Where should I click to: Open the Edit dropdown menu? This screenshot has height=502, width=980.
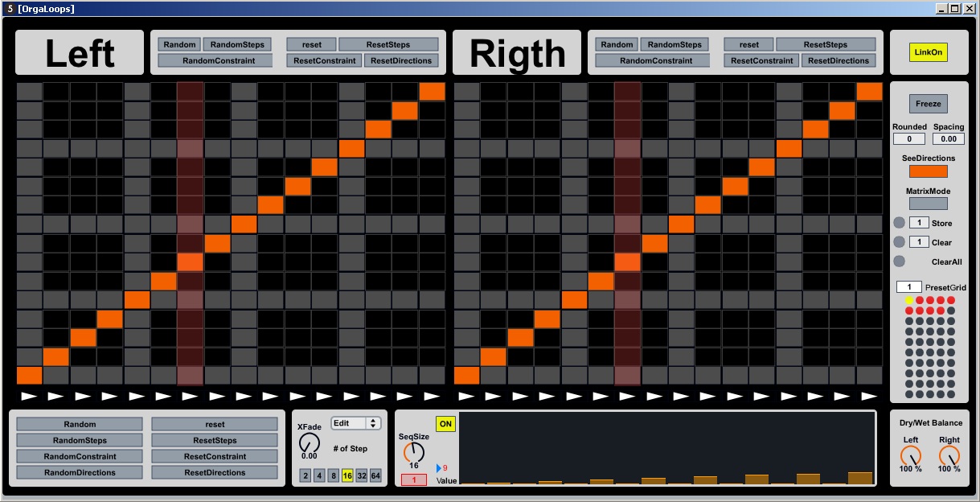click(356, 423)
